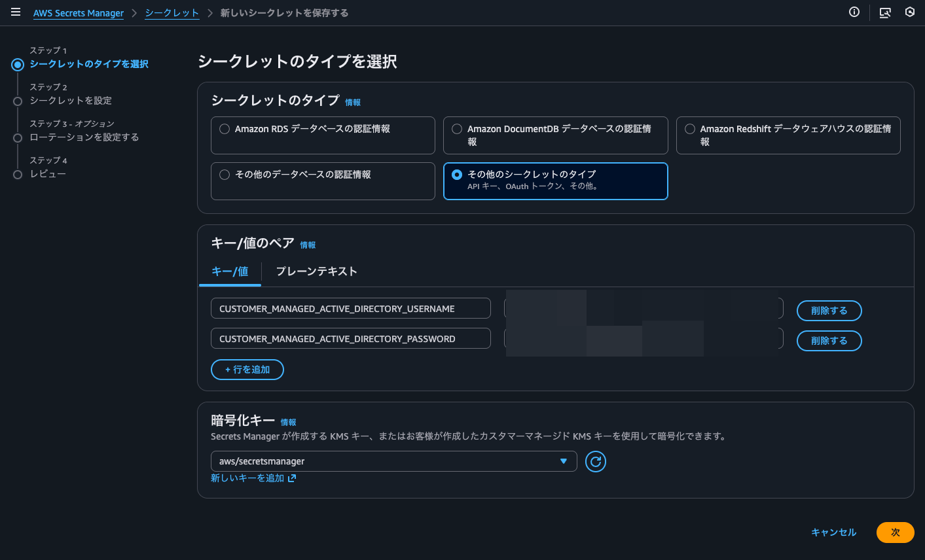Add a new row with 行を追加
925x560 pixels.
[x=247, y=369]
